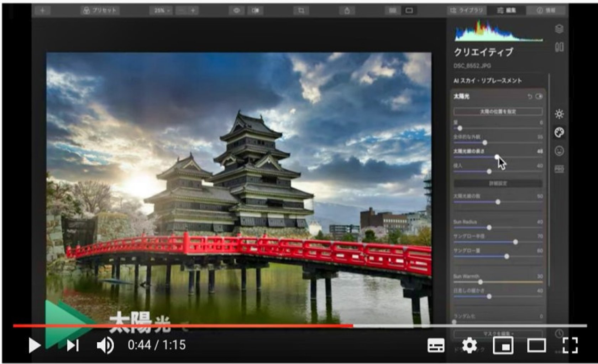Screen dimensions: 598x364
Task: Enter fullscreen mode
Action: point(570,345)
